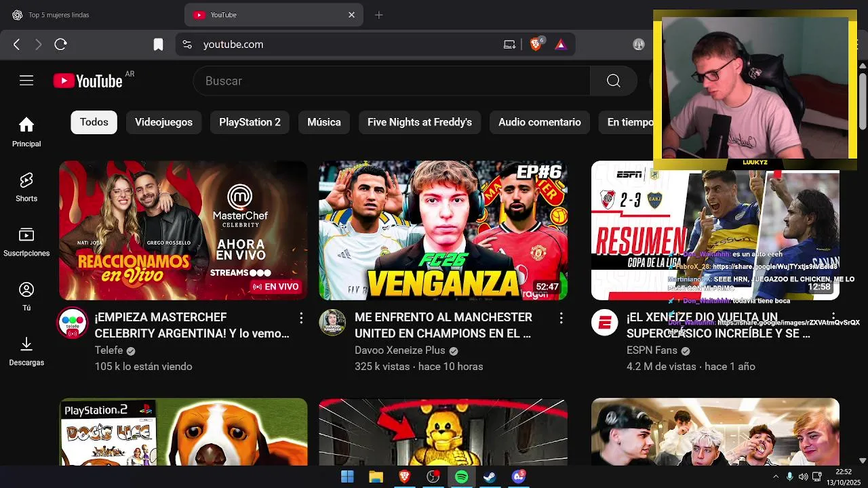Viewport: 868px width, 488px height.
Task: Open the Dog's Life PlayStation 2 thumbnail
Action: tap(183, 432)
